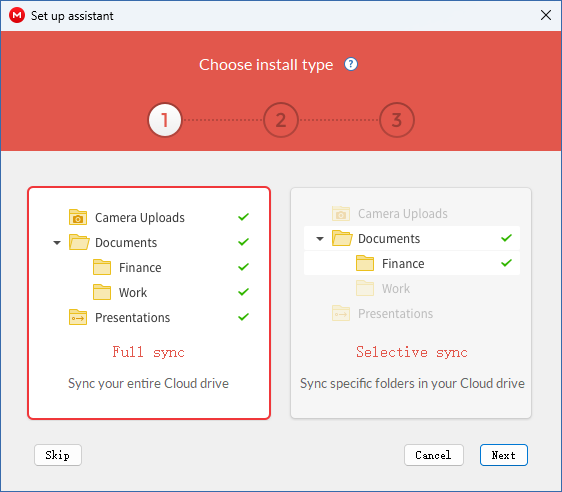Go to step 2 circle
562x492 pixels.
point(281,120)
